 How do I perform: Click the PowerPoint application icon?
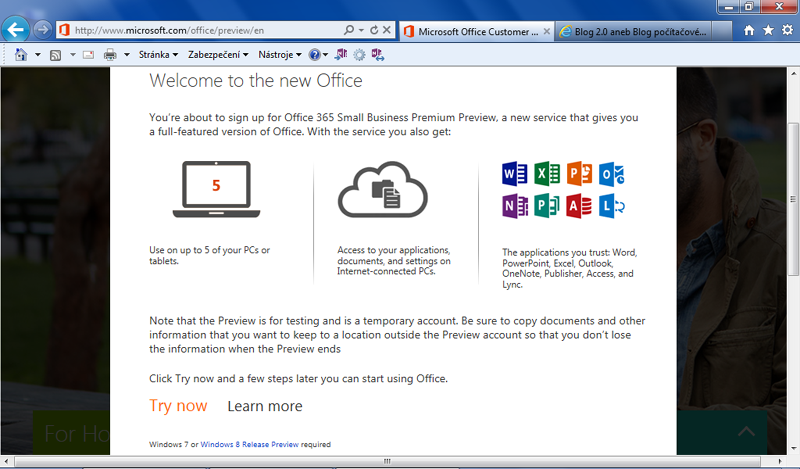click(x=579, y=174)
